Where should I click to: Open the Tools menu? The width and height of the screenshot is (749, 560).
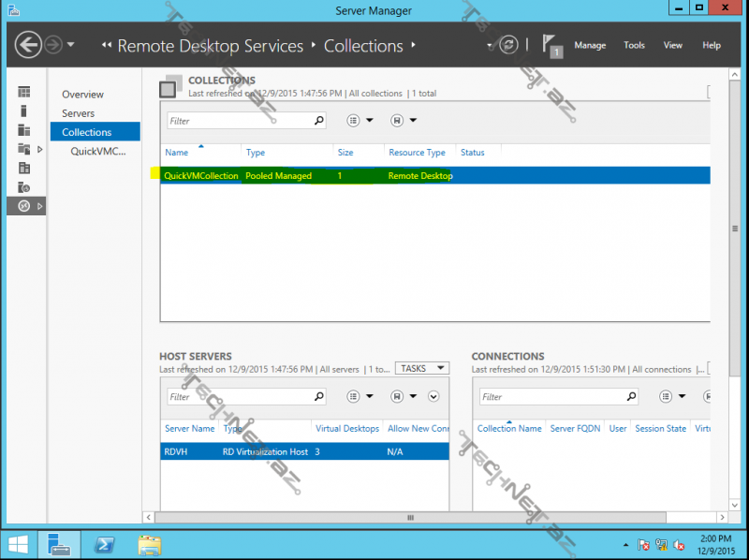(635, 45)
